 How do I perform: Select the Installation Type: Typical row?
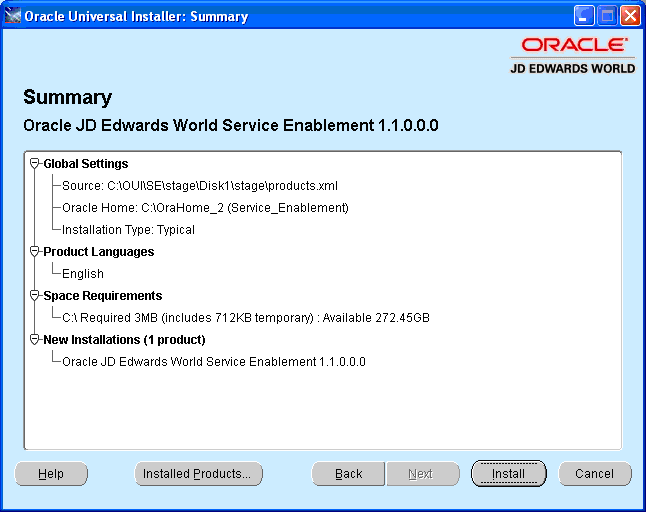(x=128, y=229)
